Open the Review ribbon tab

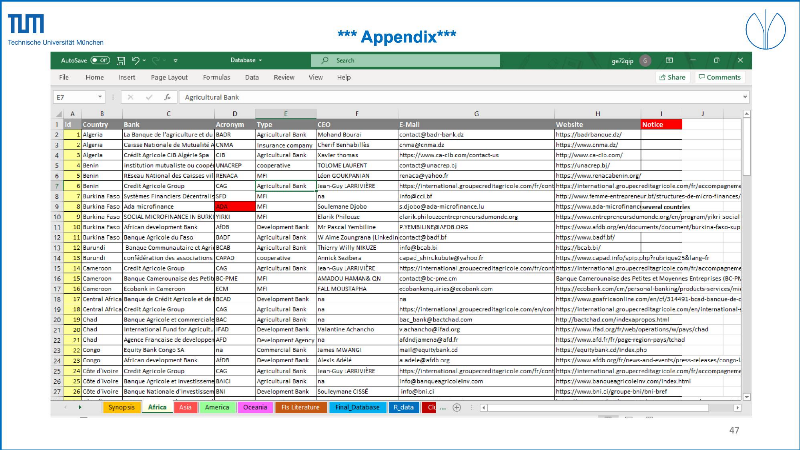click(284, 78)
